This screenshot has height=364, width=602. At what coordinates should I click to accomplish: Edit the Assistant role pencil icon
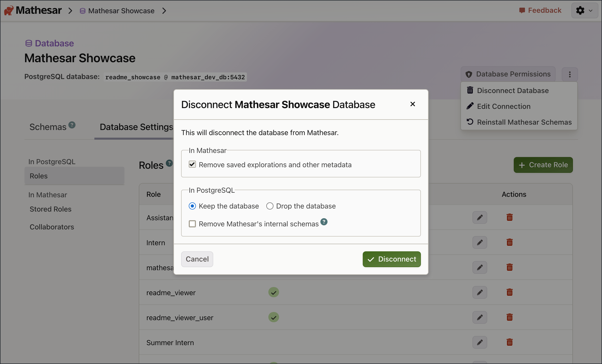(480, 217)
